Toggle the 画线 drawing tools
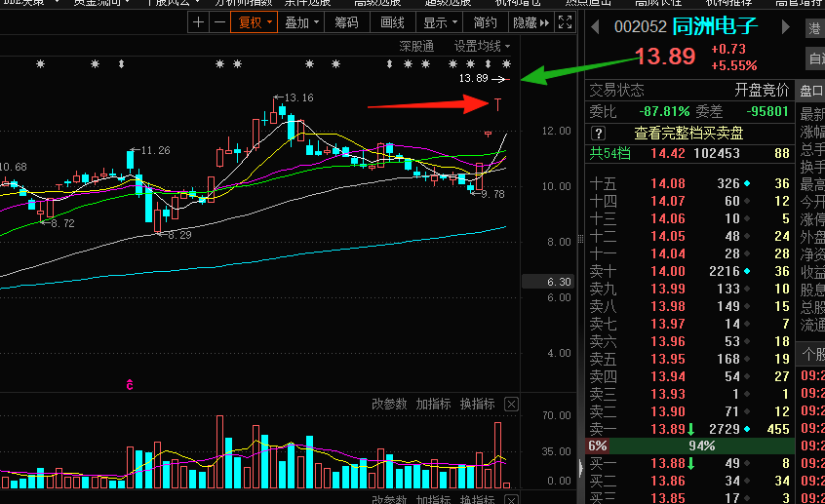Viewport: 825px width, 504px height. click(x=392, y=22)
